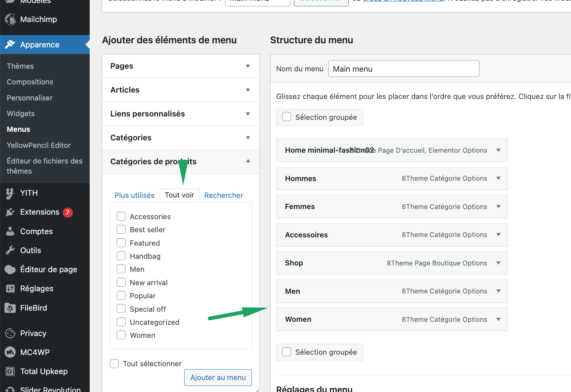Open Widgets submenu item
Image resolution: width=571 pixels, height=392 pixels.
tap(21, 113)
